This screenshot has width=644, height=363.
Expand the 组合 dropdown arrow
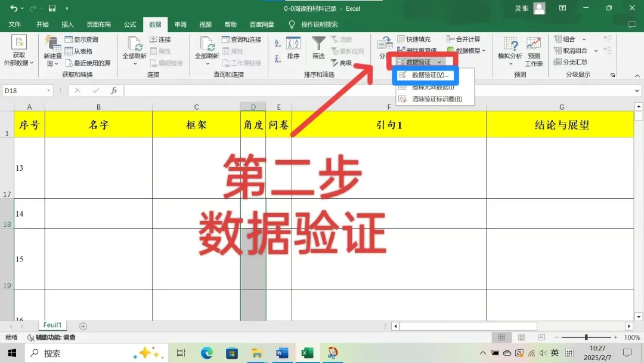tap(584, 39)
